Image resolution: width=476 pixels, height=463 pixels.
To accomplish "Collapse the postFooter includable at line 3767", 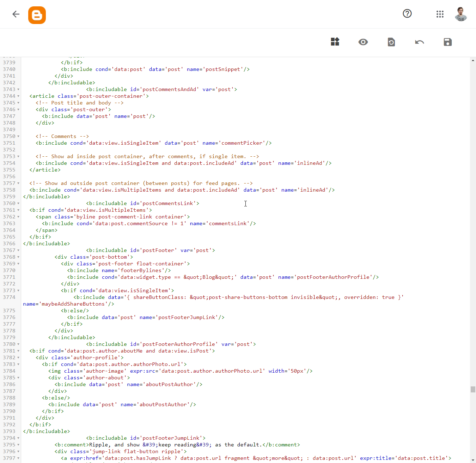I will click(19, 250).
